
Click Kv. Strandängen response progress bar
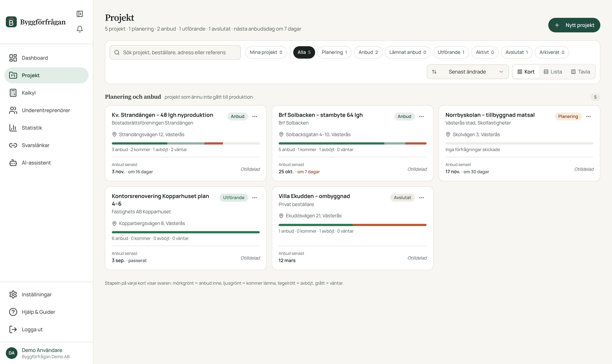tap(186, 143)
